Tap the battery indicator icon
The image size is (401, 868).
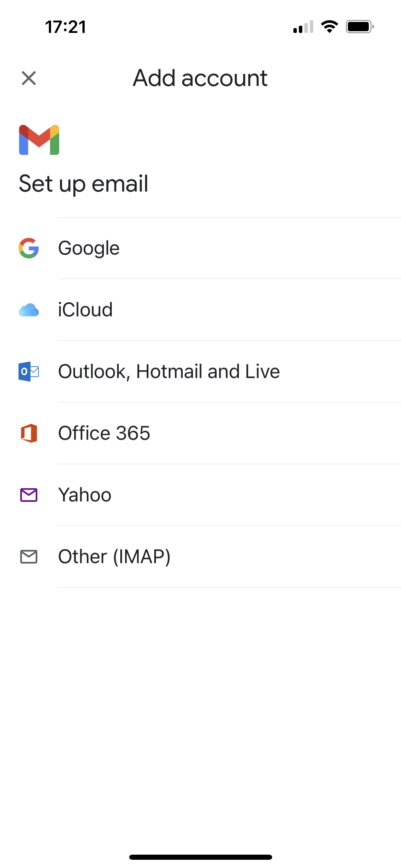pos(360,26)
